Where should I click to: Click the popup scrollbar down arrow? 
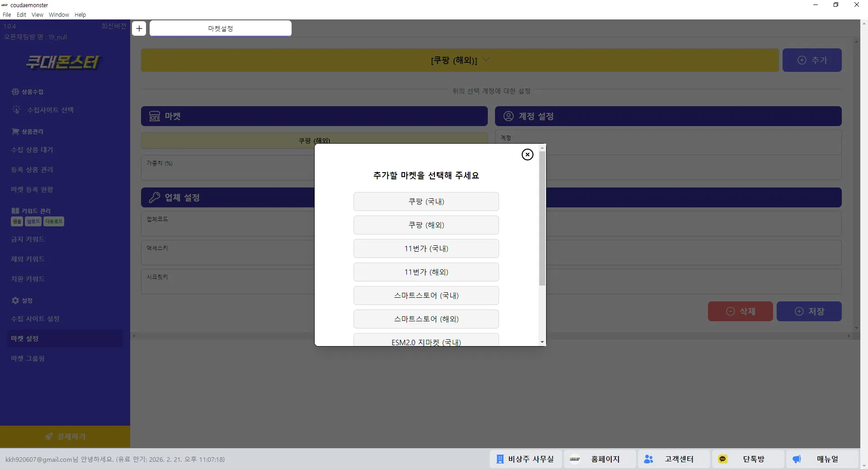(542, 342)
